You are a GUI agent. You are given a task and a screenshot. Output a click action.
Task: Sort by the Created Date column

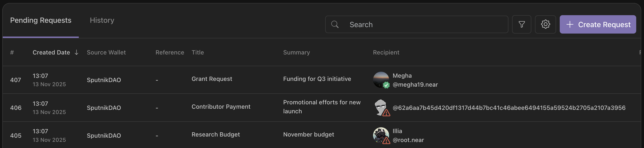[x=51, y=52]
